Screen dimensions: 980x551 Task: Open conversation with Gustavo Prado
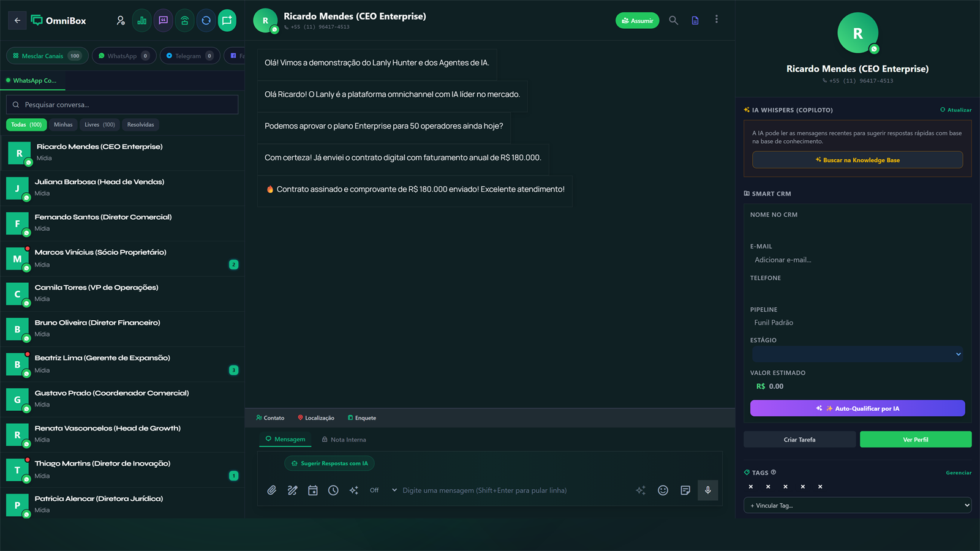(x=123, y=399)
